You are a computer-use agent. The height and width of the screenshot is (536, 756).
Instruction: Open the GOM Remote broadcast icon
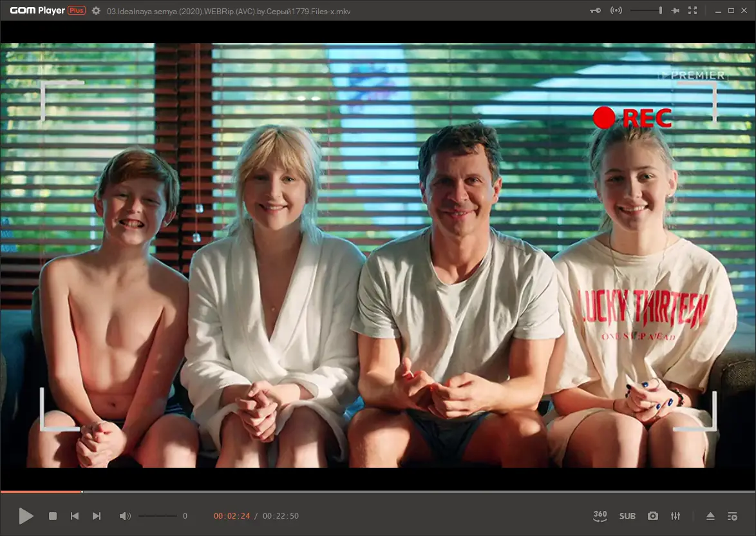coord(616,10)
